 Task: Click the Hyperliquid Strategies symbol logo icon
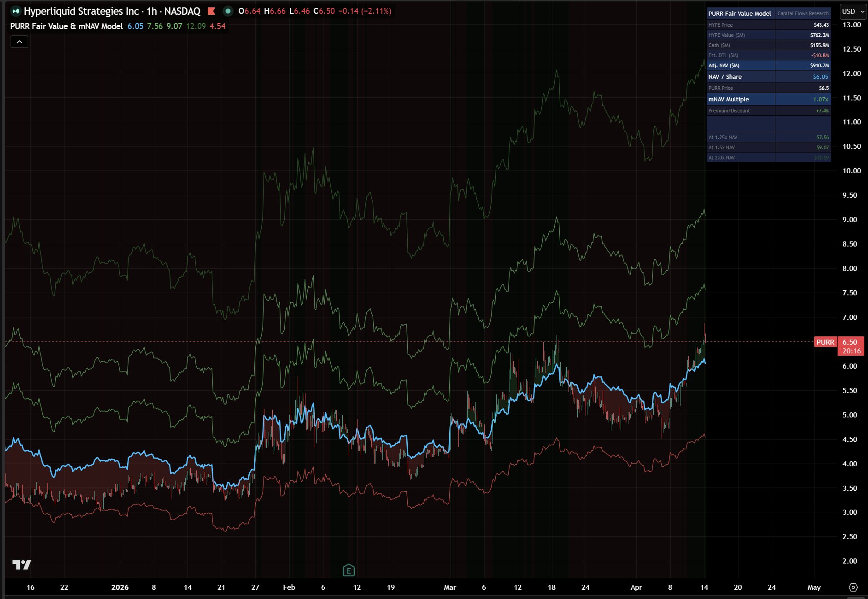point(16,11)
